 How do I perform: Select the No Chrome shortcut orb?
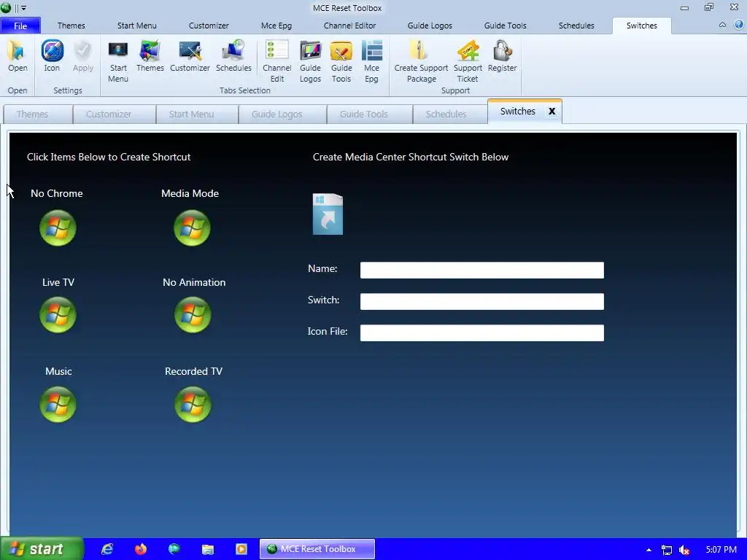58,228
